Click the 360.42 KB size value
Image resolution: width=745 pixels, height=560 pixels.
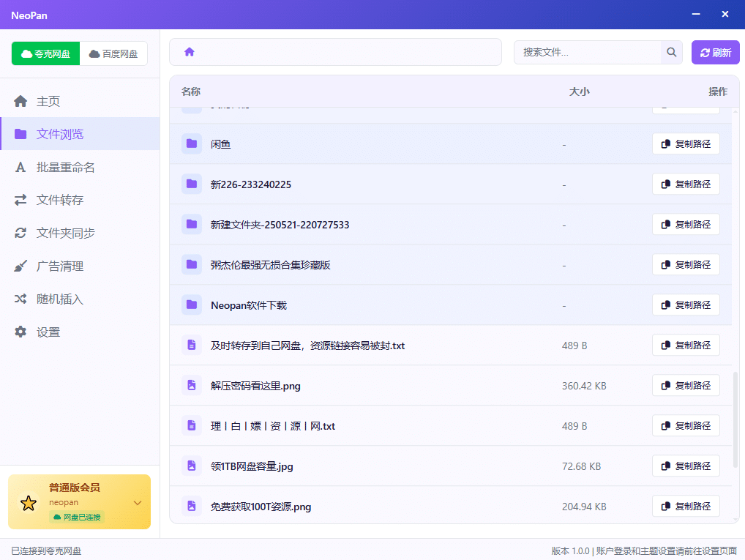[x=584, y=386]
